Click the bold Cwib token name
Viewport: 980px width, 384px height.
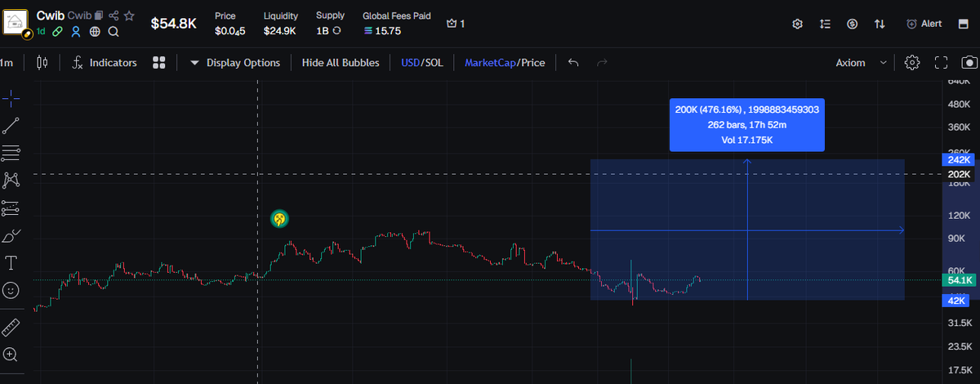click(x=50, y=16)
